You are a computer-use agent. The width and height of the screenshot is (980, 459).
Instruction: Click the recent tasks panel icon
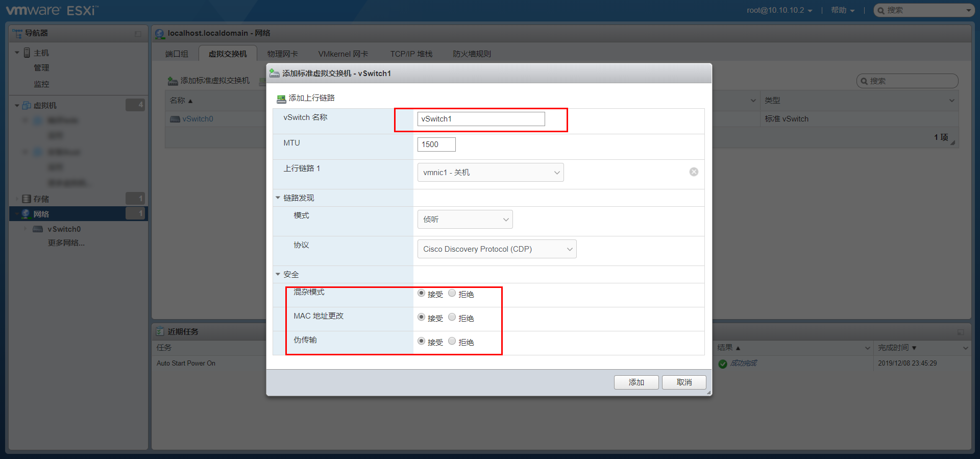[x=160, y=331]
